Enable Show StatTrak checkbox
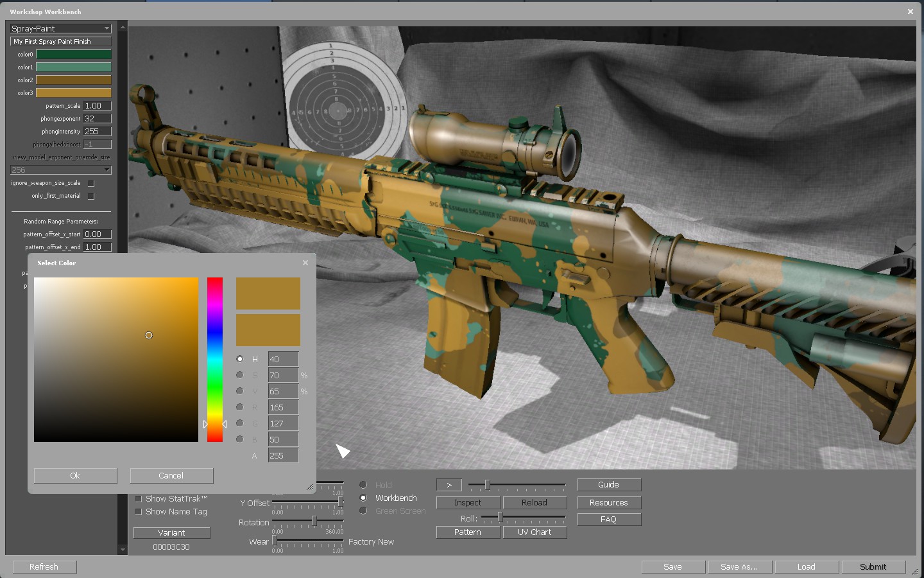This screenshot has width=924, height=578. pyautogui.click(x=138, y=498)
